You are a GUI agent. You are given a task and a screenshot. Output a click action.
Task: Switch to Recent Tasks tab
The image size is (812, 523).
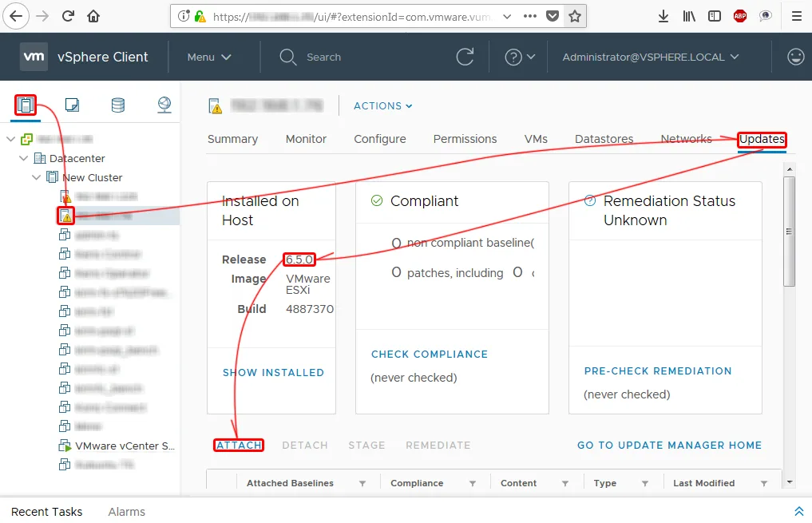coord(46,512)
